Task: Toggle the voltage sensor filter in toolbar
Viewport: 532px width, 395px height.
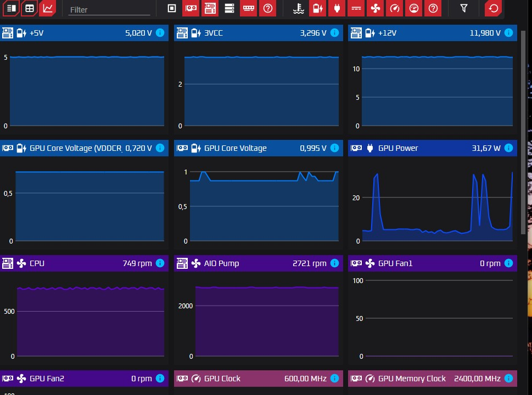Action: [317, 8]
